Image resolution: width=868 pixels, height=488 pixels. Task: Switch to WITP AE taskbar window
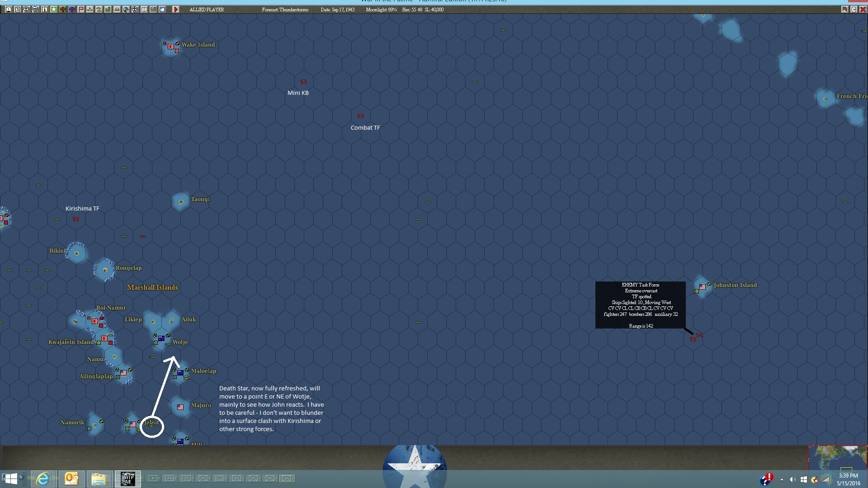(x=127, y=479)
